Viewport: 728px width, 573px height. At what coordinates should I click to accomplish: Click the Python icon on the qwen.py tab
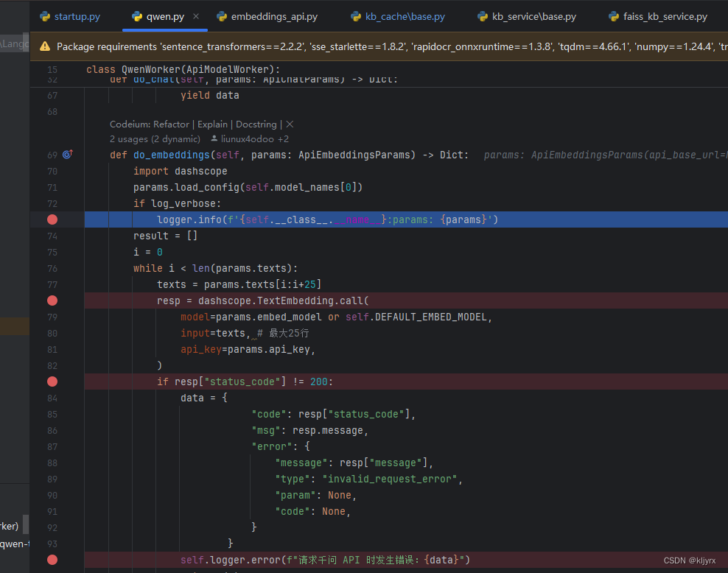click(137, 15)
